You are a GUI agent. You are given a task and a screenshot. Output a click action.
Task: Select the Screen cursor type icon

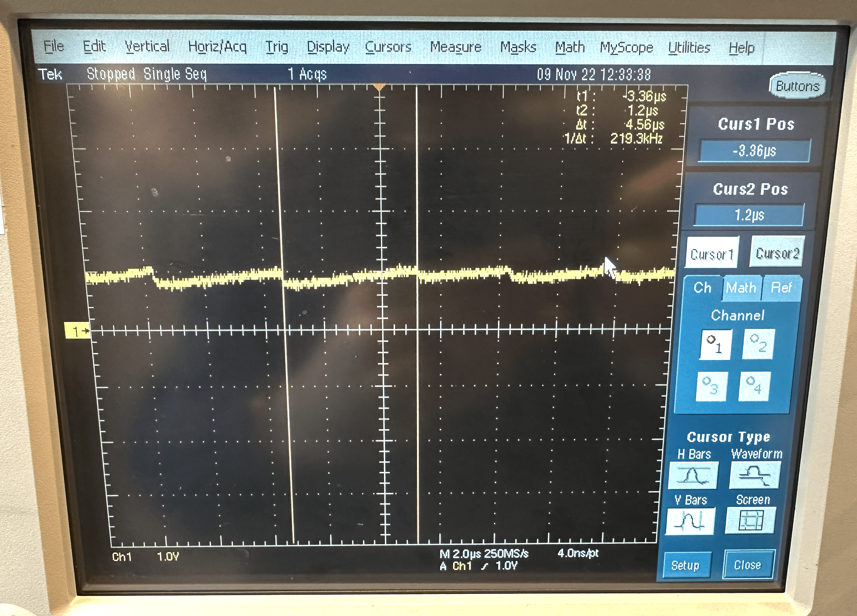coord(750,521)
